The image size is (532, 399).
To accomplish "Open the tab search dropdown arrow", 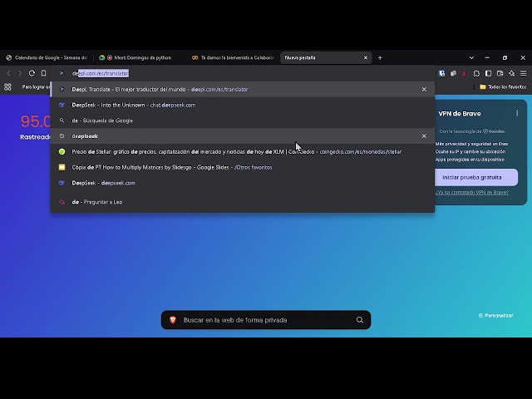I will tap(471, 57).
